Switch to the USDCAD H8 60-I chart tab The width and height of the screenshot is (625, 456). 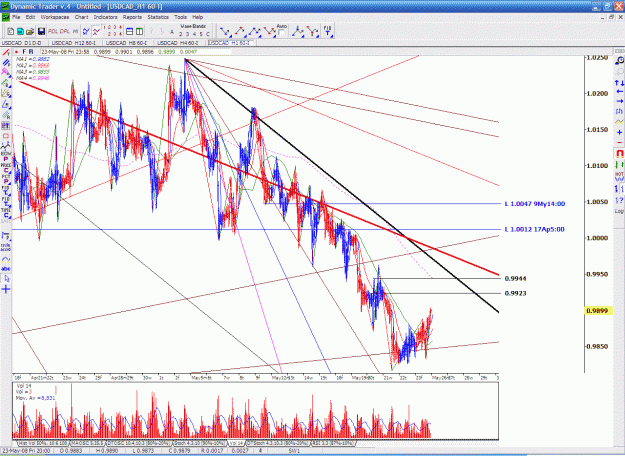click(128, 43)
